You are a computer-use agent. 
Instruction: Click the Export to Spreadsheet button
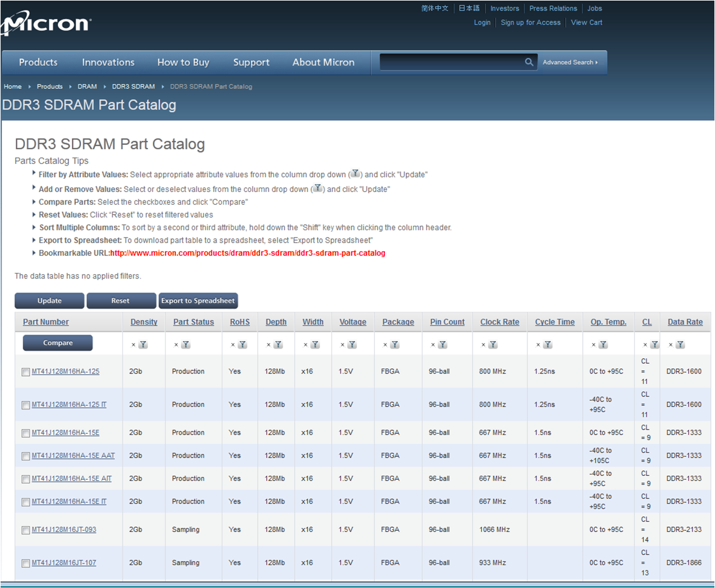pos(198,301)
